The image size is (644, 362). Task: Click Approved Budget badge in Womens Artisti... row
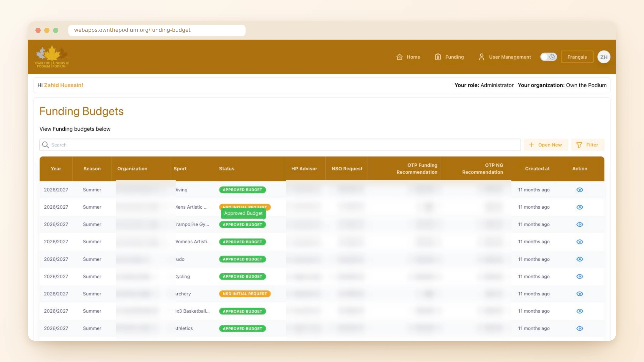pos(242,242)
